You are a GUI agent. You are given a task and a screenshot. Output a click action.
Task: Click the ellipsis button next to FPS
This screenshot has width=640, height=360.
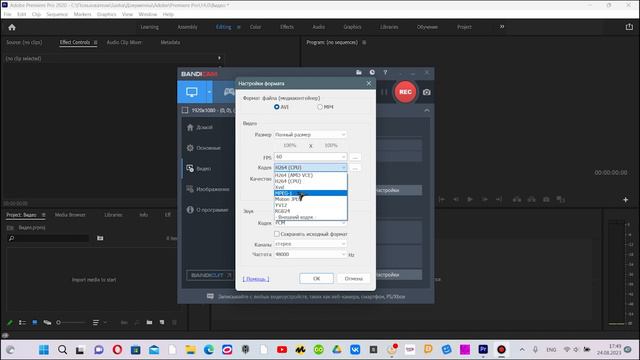pyautogui.click(x=355, y=157)
